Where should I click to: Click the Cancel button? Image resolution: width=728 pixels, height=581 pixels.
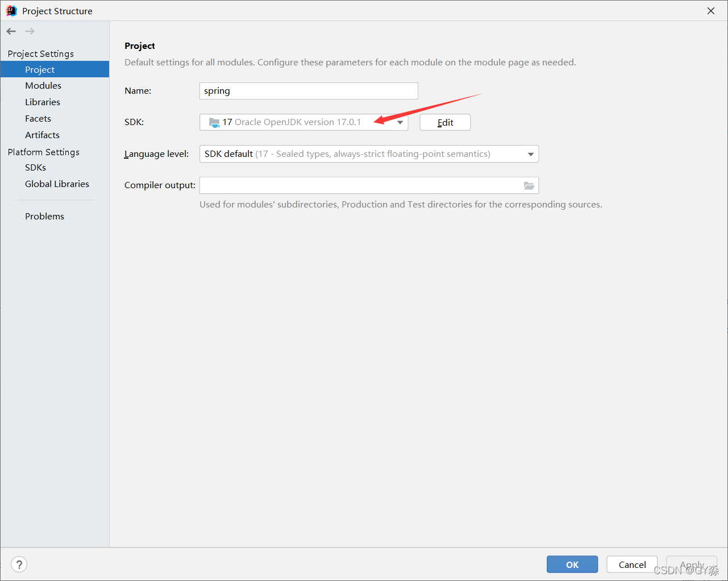(632, 565)
